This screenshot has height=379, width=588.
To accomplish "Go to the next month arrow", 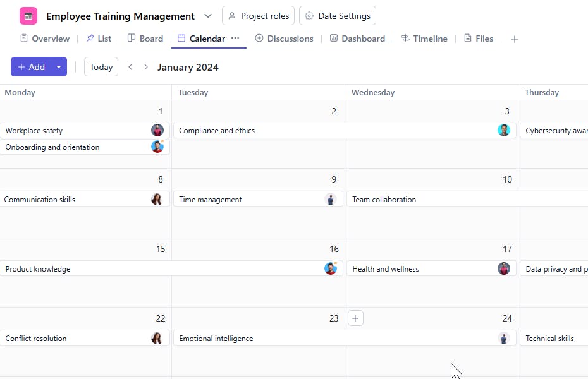I will click(146, 67).
